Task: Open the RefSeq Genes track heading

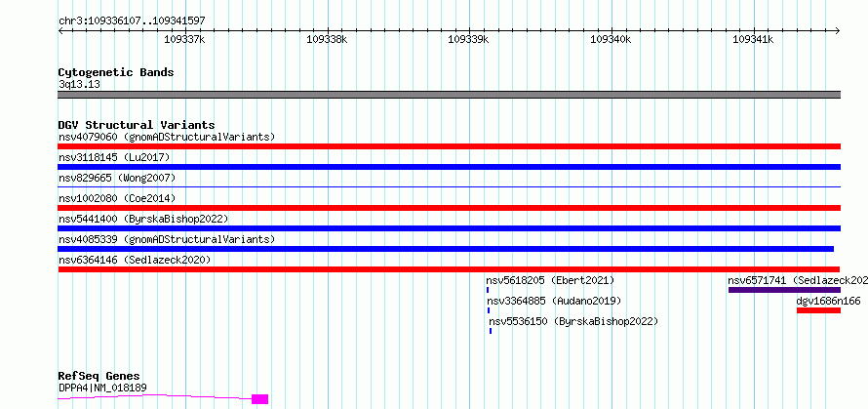Action: (99, 377)
